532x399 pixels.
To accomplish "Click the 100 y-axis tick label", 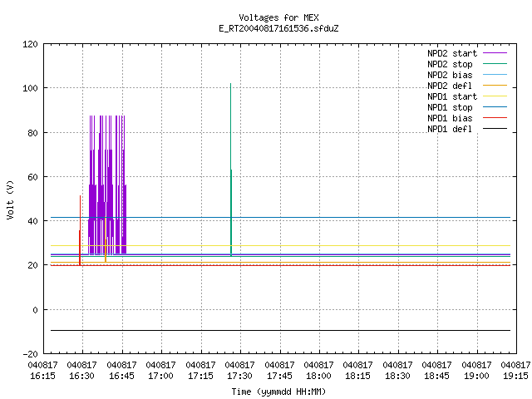I will 30,88.
